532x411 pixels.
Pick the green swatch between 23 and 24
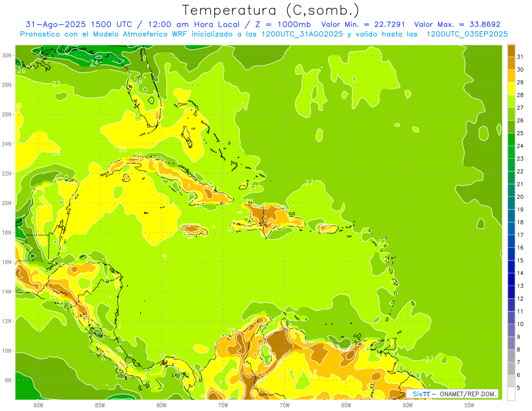click(511, 152)
